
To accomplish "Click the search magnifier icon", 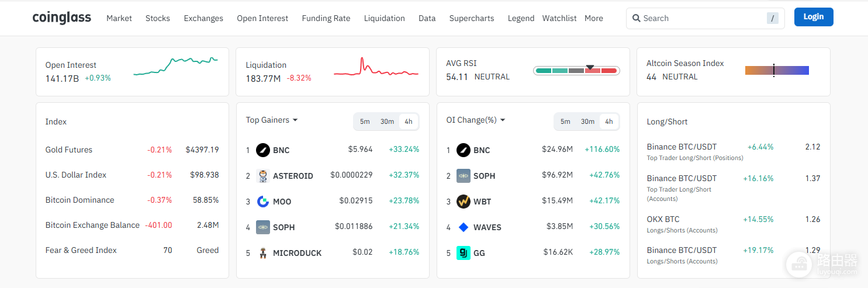I will coord(637,18).
